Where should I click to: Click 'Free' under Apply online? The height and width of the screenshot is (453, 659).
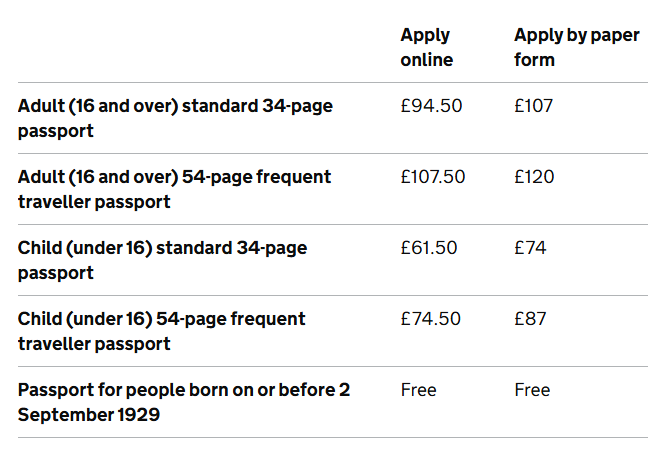(419, 390)
